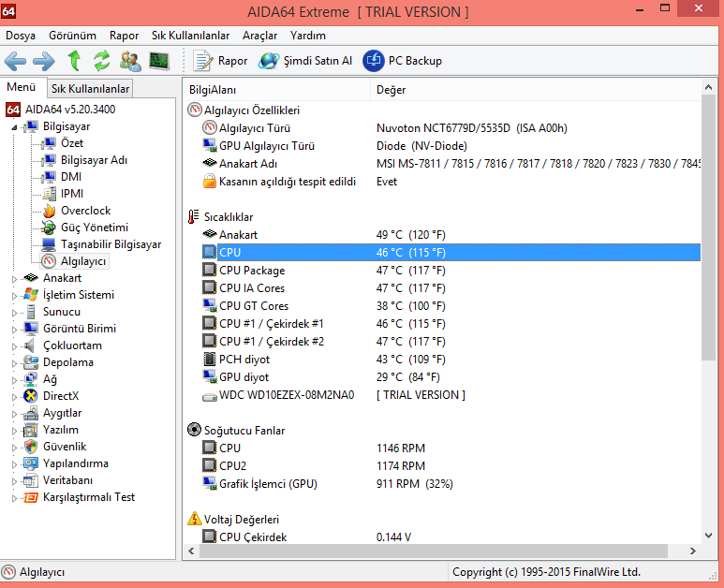724x588 pixels.
Task: Click the Aygıtlar devices icon
Action: point(31,413)
